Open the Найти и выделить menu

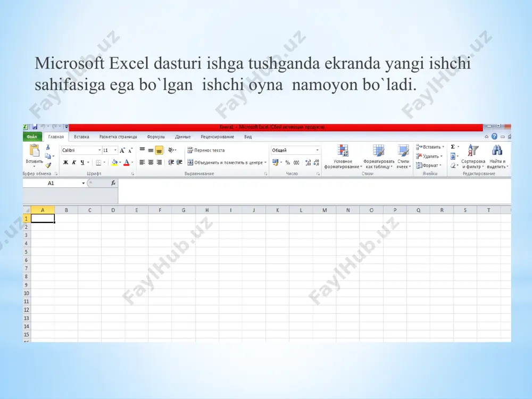[497, 156]
